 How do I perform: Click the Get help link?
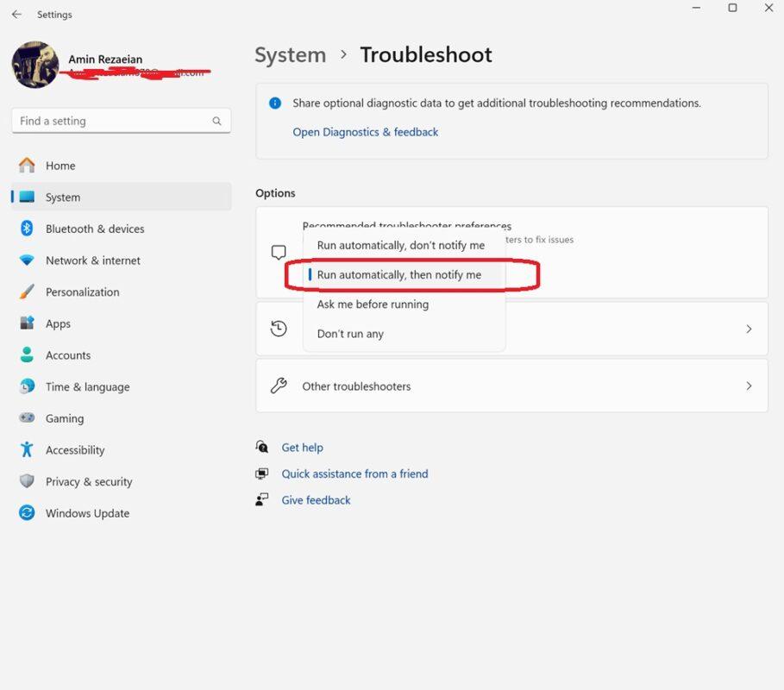302,448
